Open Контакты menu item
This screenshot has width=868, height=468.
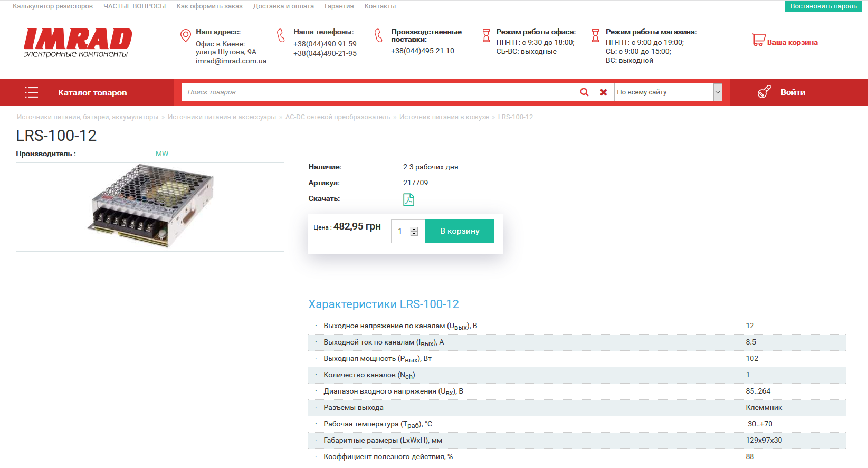click(380, 6)
